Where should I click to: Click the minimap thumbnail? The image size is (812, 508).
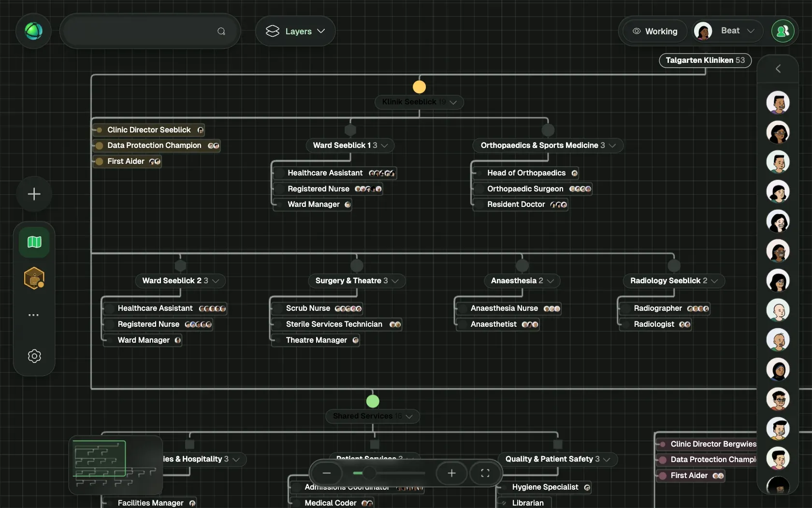[116, 465]
